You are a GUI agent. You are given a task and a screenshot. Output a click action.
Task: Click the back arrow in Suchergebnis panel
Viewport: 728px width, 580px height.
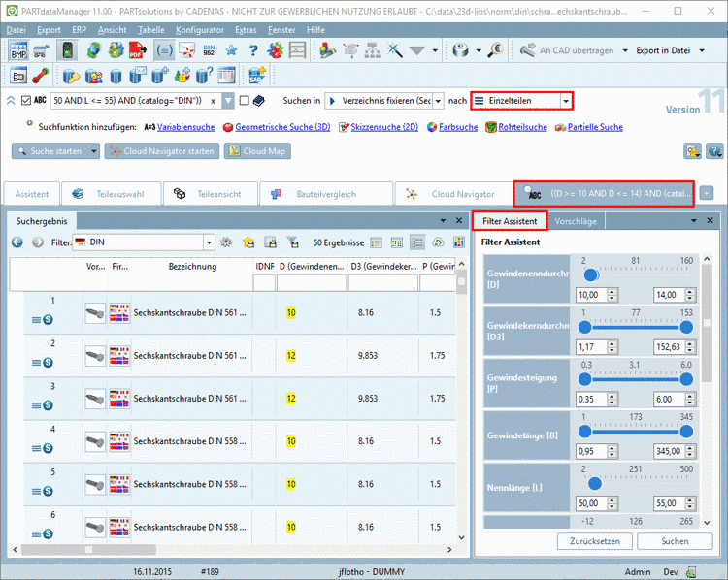click(x=17, y=242)
